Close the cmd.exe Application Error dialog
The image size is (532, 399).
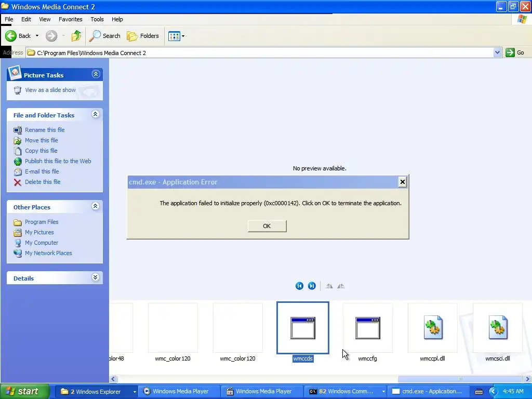(403, 182)
